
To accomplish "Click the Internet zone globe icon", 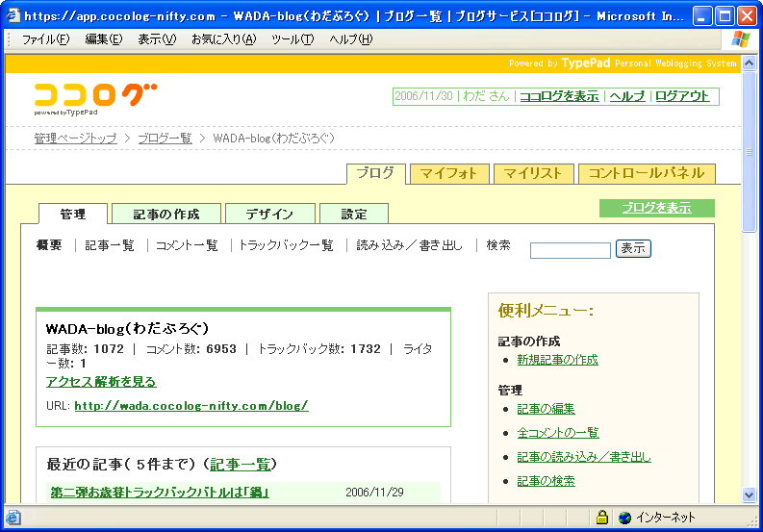I will point(624,517).
